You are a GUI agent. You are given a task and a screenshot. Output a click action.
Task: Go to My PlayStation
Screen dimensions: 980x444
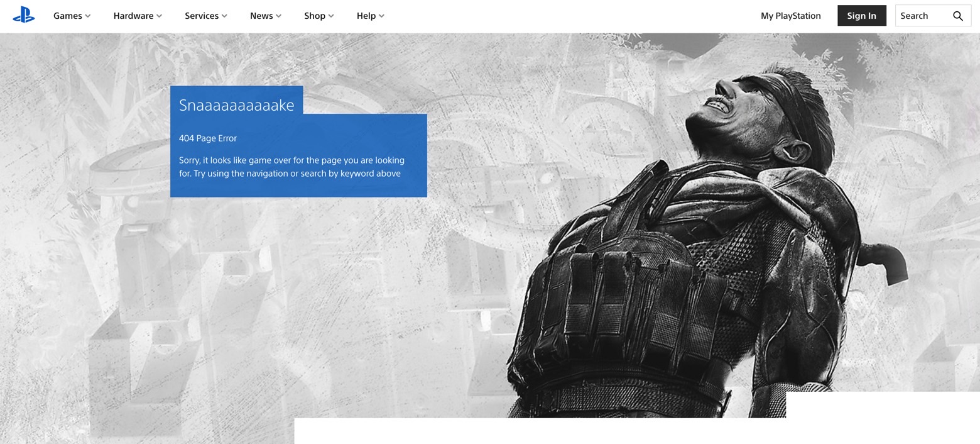click(790, 16)
